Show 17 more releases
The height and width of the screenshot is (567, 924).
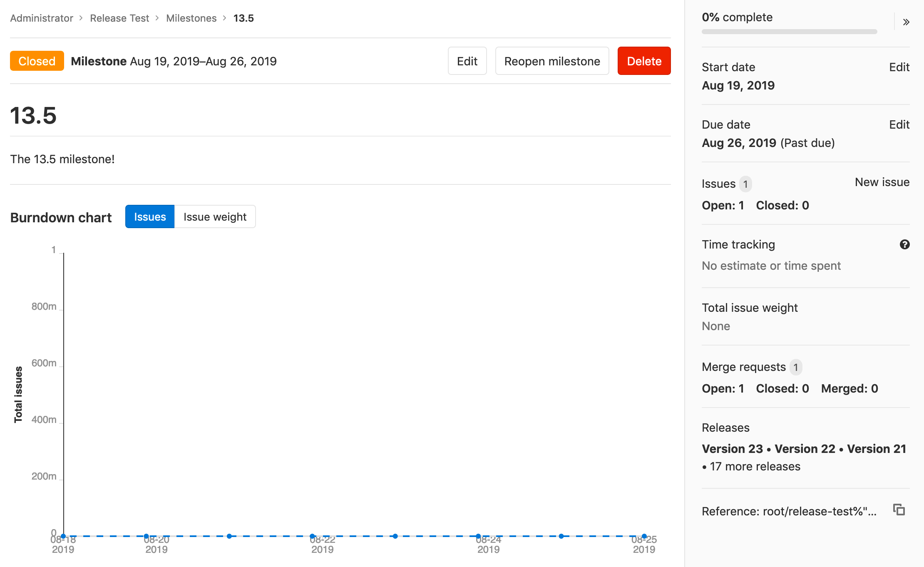tap(755, 466)
